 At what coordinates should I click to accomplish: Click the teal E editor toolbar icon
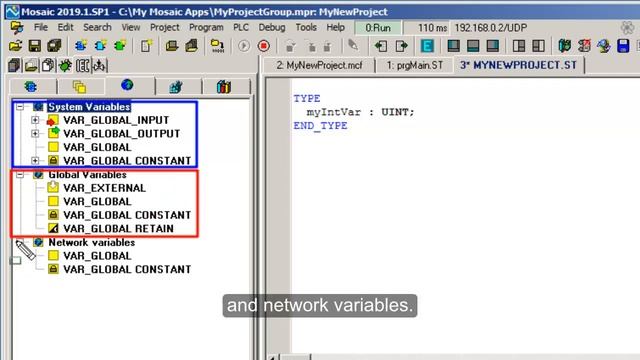pos(427,46)
